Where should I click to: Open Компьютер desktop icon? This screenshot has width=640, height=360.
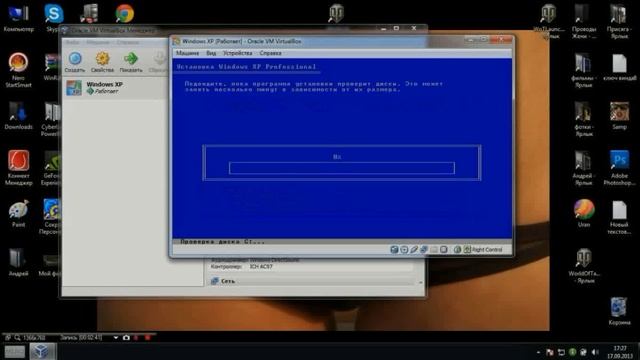(18, 18)
